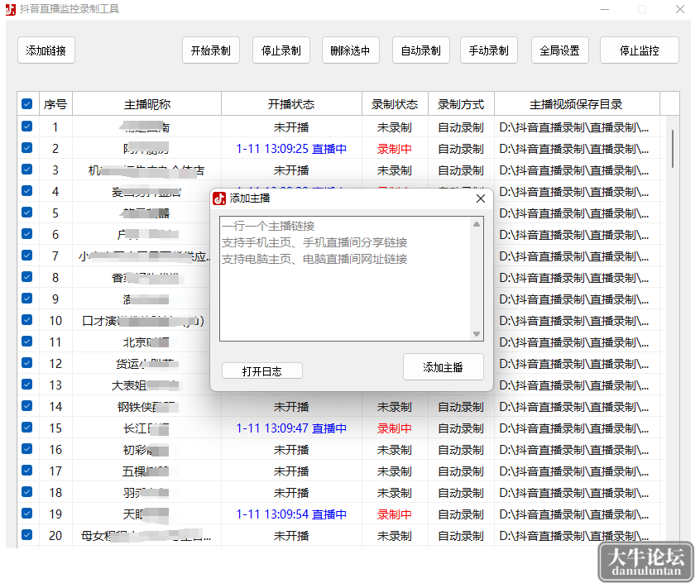Start recording with 开始录制
The image size is (700, 588).
pos(211,50)
